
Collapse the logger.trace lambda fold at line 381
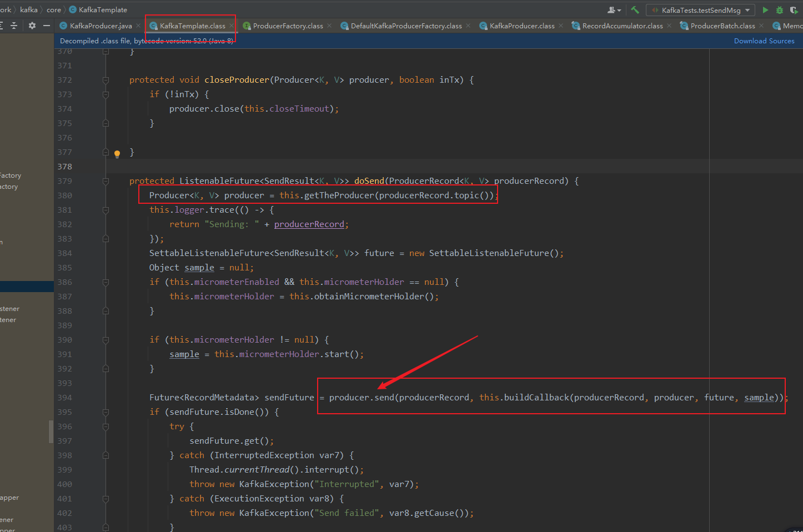click(x=106, y=210)
